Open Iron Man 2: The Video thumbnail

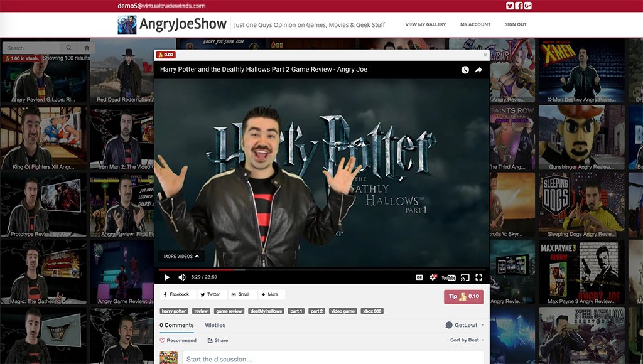tap(122, 139)
